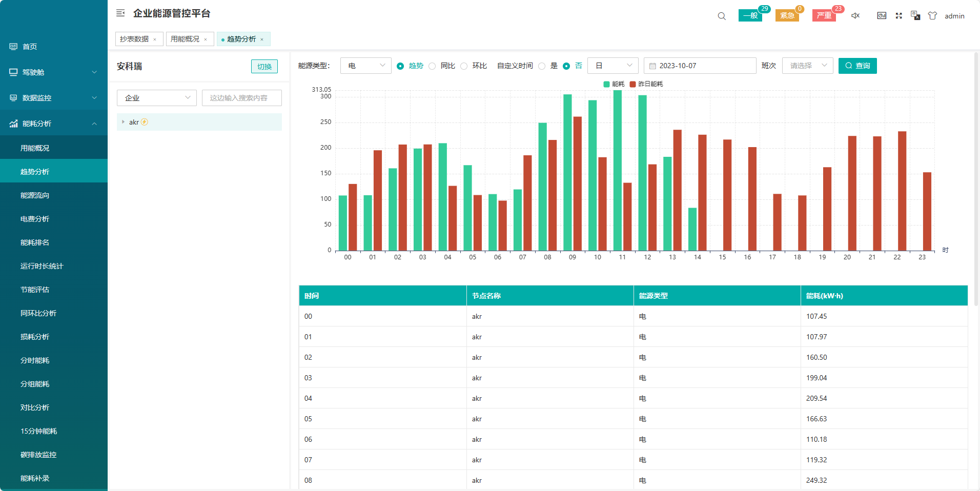Open the 一般 alarm badge
Image resolution: width=980 pixels, height=491 pixels.
point(750,16)
